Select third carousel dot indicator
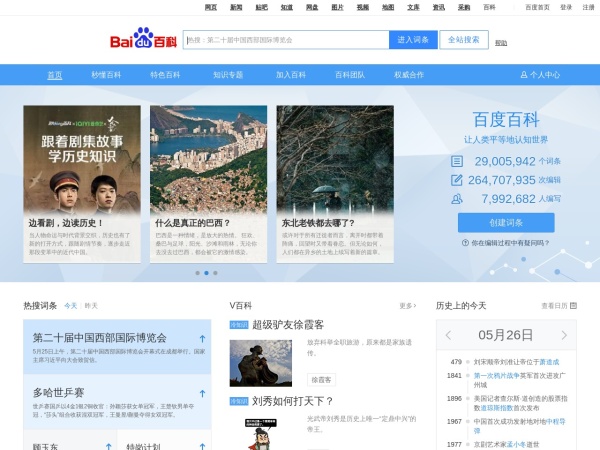Viewport: 600px width, 450px height. click(215, 273)
